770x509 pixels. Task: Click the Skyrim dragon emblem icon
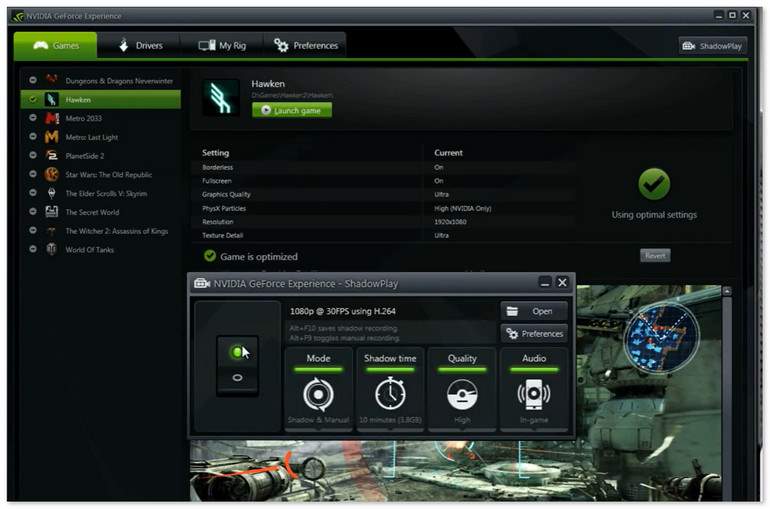point(52,193)
